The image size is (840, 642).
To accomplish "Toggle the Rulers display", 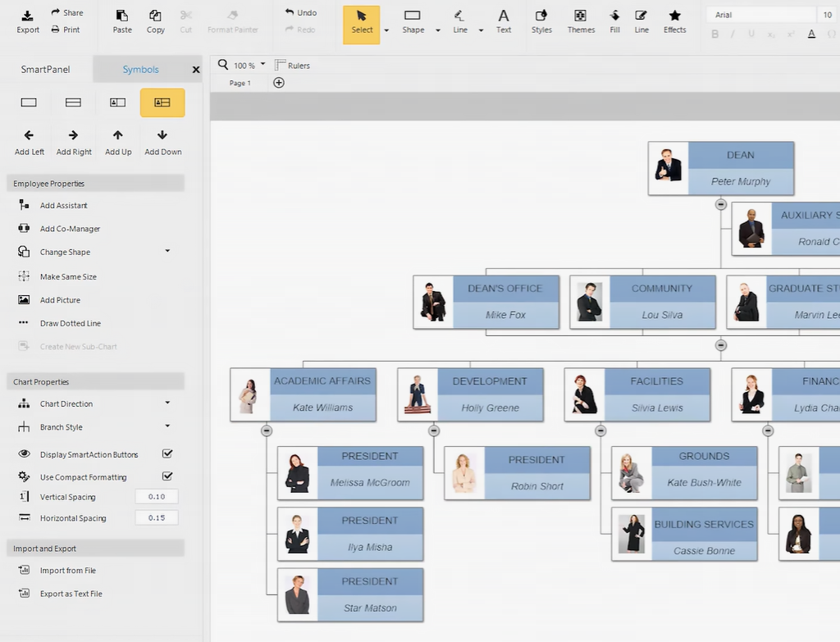I will [292, 66].
